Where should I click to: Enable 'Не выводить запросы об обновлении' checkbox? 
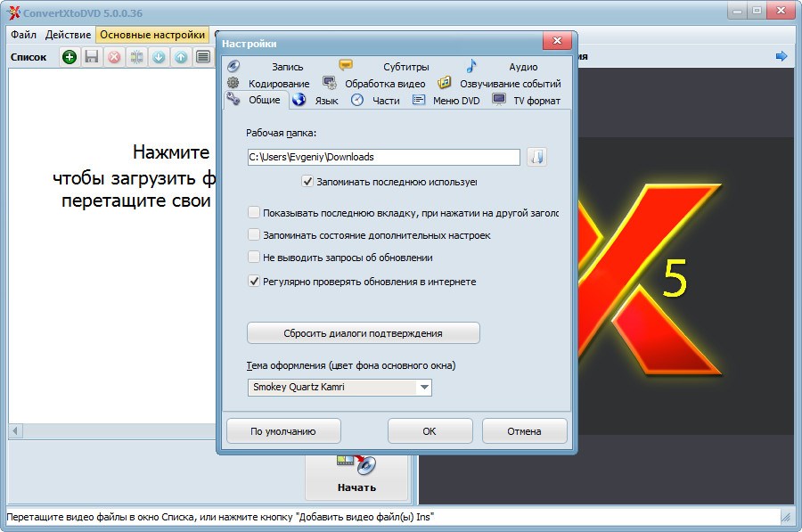tap(254, 258)
